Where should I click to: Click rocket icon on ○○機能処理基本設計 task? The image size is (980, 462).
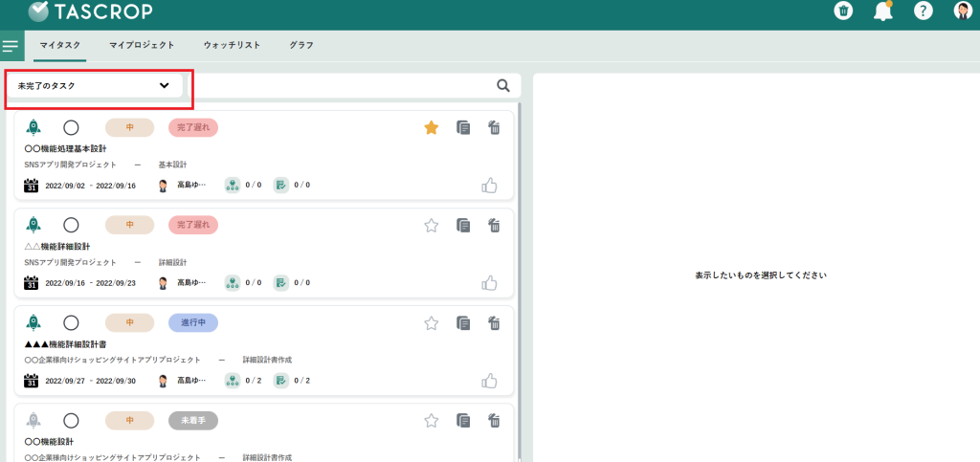pyautogui.click(x=33, y=128)
